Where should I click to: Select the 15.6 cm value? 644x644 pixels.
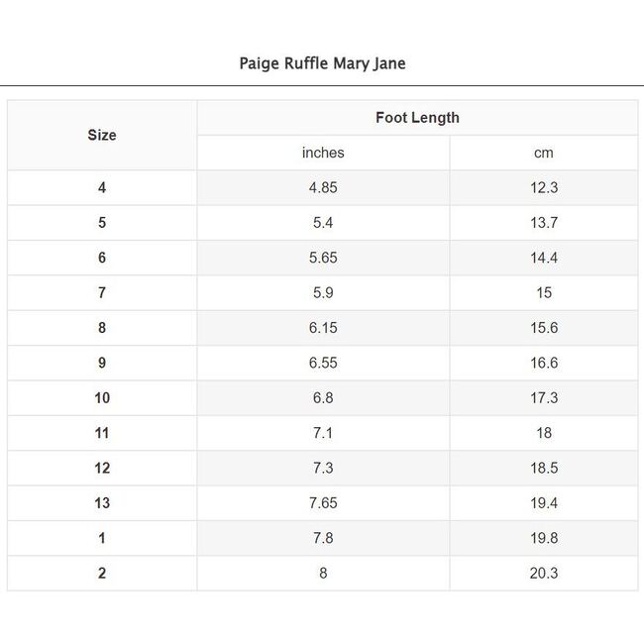point(544,328)
